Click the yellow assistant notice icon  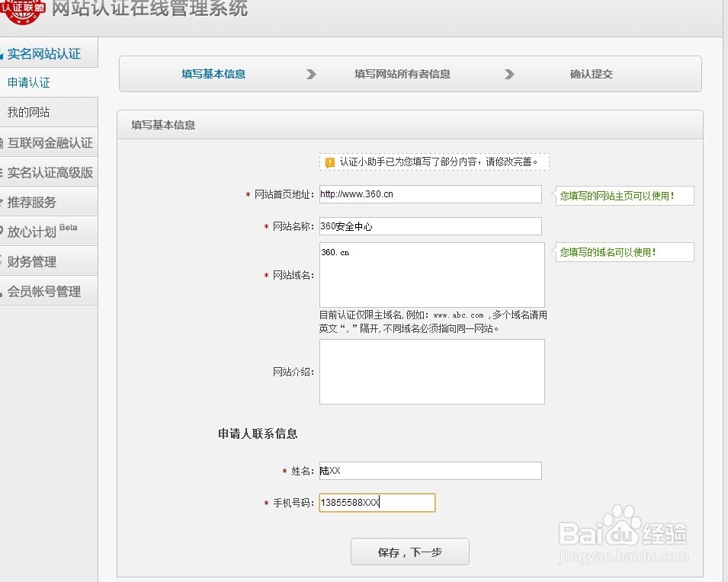(x=329, y=162)
